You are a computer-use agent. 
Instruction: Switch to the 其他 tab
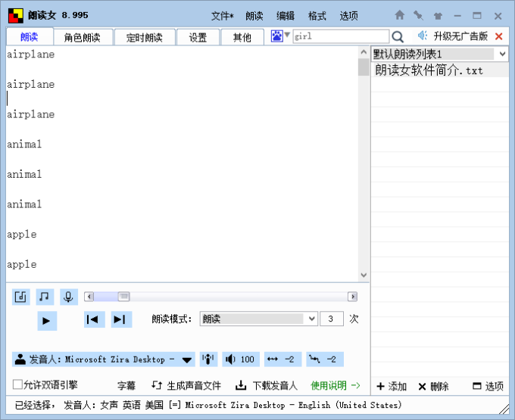coord(242,37)
